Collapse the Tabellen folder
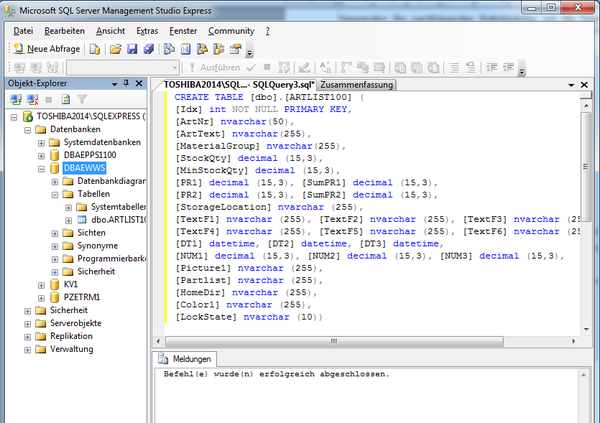This screenshot has height=423, width=600. click(x=55, y=195)
